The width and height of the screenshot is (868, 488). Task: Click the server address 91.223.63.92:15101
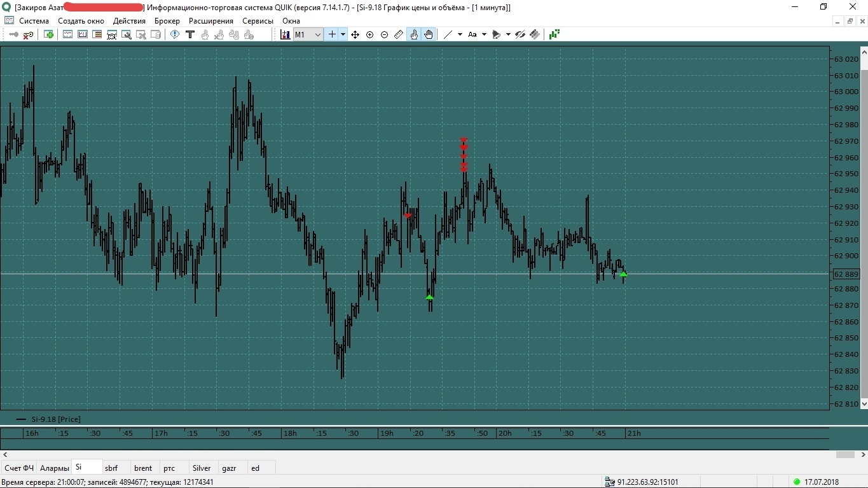click(x=647, y=482)
